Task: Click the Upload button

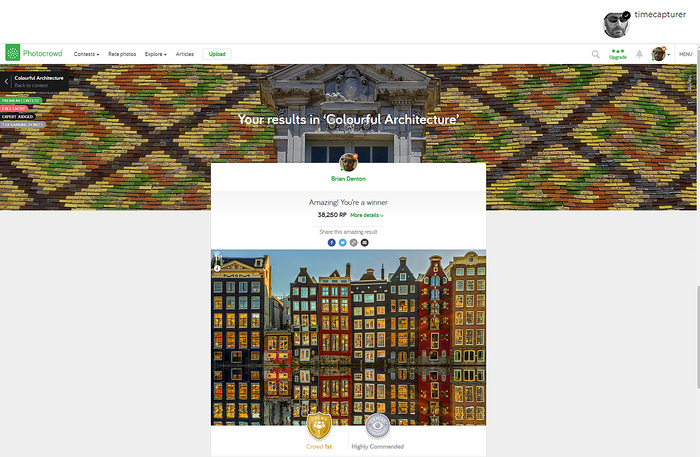Action: pos(217,54)
